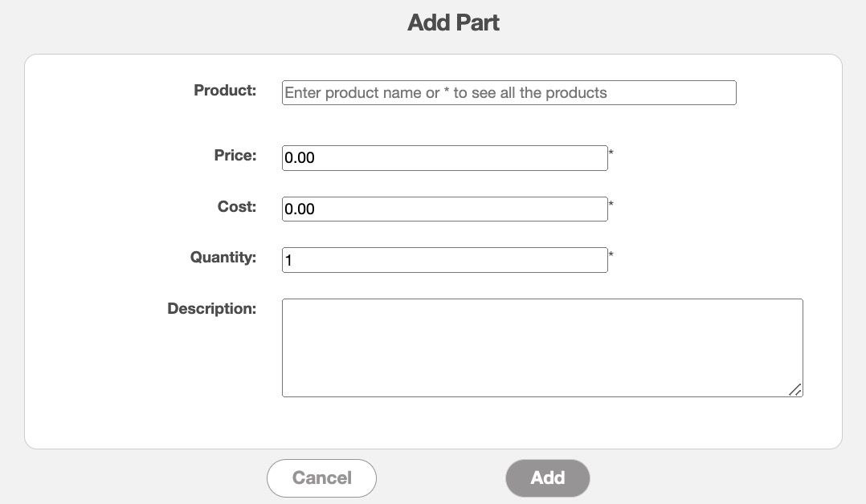Click the Add Part heading

point(453,22)
